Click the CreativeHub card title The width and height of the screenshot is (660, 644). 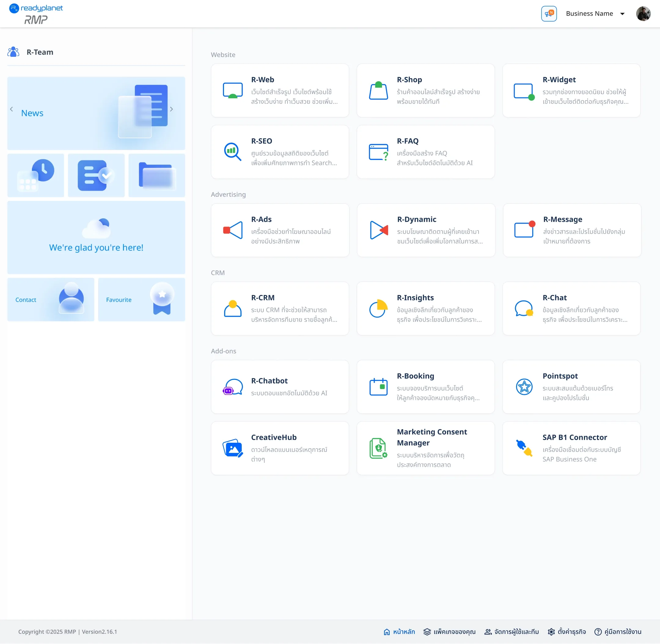274,437
